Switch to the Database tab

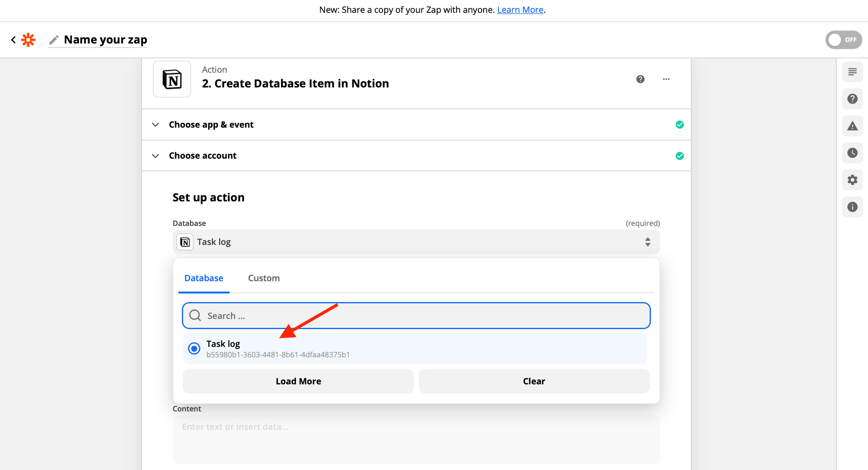(204, 278)
